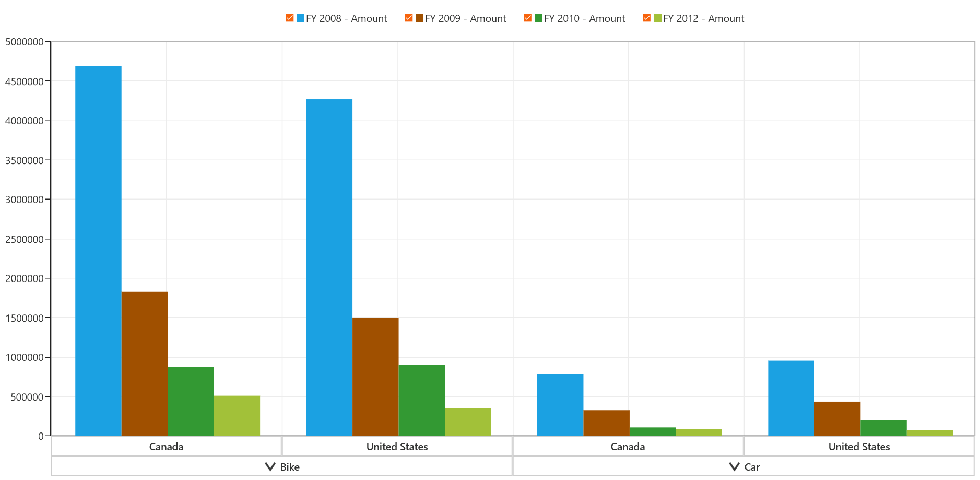Click the brown FY 2009 legend swatch
The image size is (980, 480).
click(x=420, y=18)
